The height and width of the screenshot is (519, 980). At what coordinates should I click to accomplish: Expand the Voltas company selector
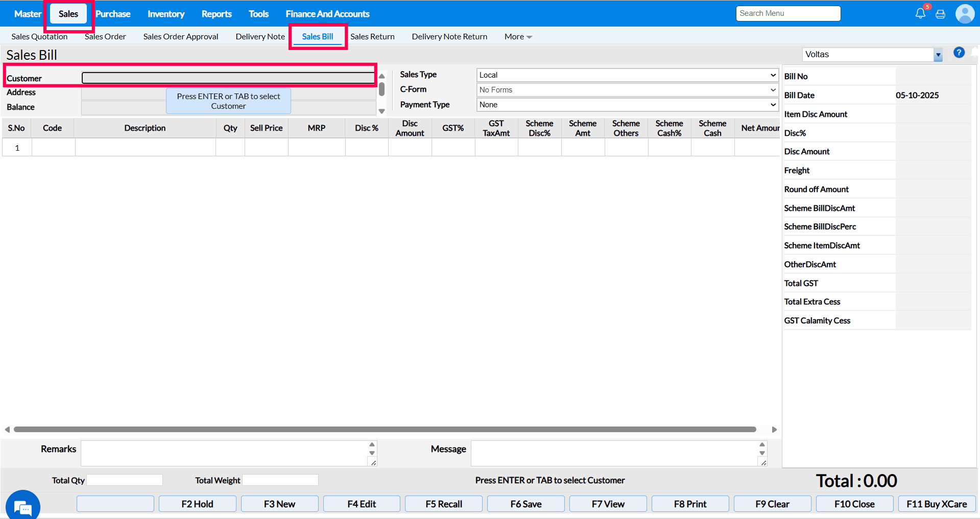(x=938, y=55)
